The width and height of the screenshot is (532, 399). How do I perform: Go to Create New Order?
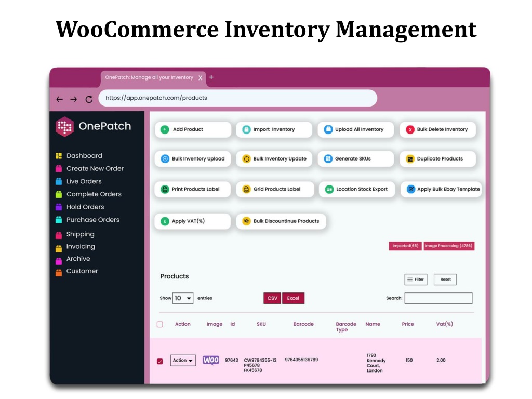click(95, 169)
